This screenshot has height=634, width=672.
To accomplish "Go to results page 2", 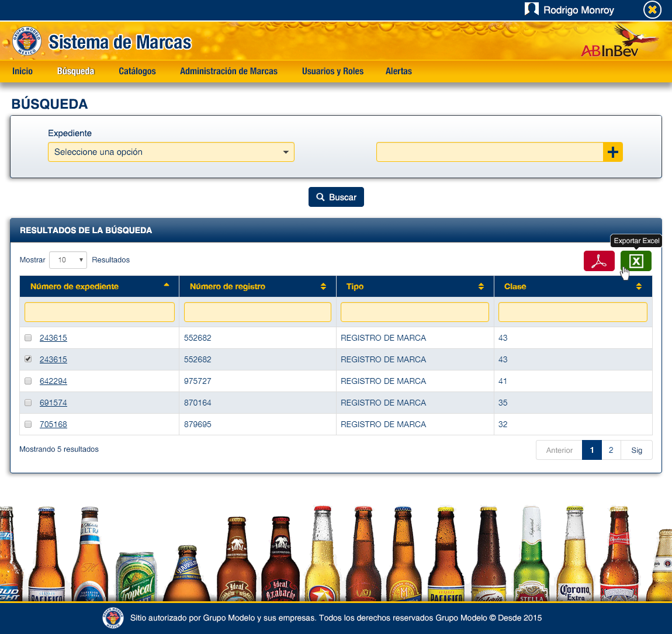I will click(611, 450).
